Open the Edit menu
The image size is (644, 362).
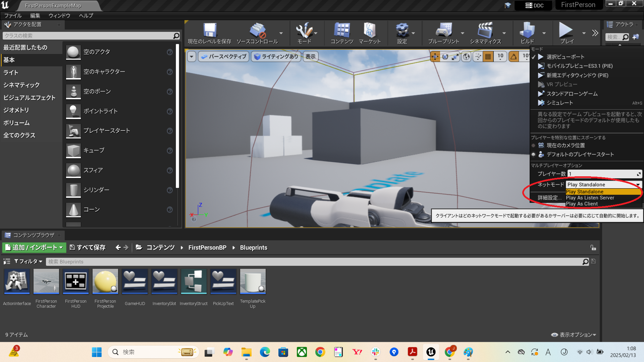point(35,16)
